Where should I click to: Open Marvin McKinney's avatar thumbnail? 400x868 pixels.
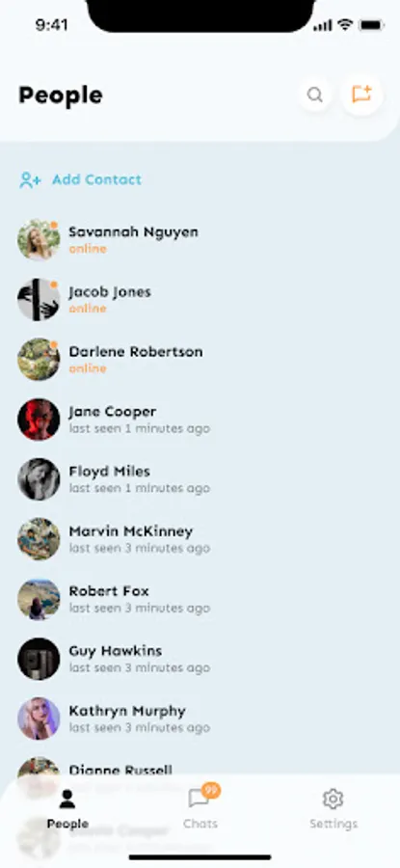click(x=39, y=538)
